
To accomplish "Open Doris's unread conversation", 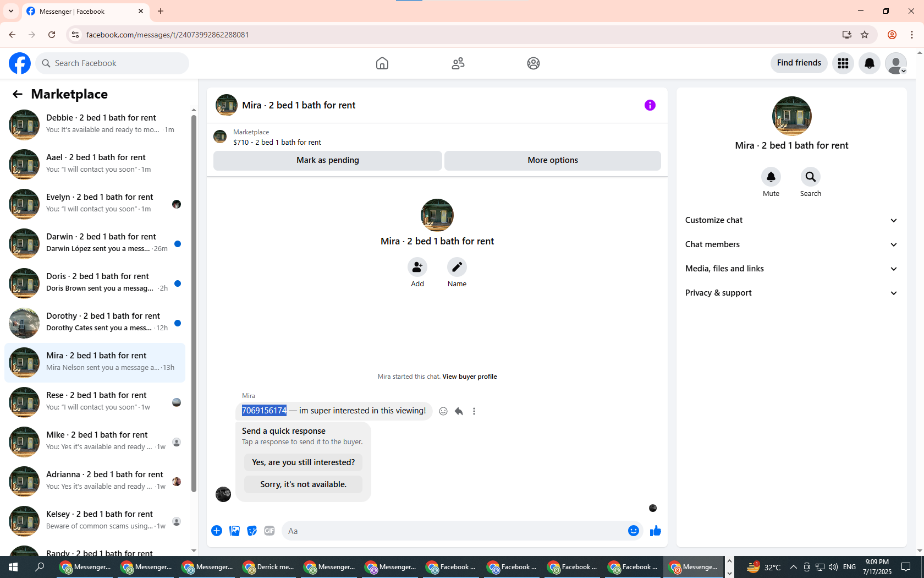I will pos(95,283).
